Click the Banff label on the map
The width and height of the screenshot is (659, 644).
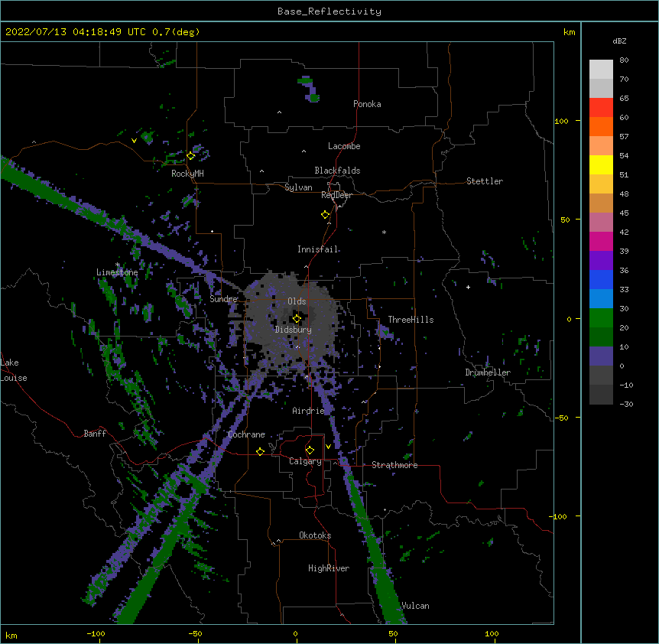[x=95, y=434]
